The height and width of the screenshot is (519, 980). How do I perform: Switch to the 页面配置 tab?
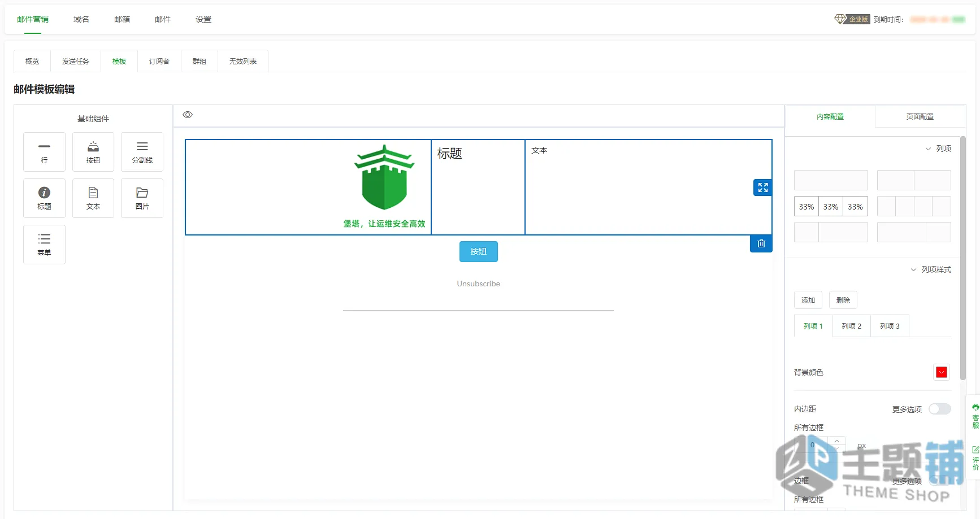point(920,116)
